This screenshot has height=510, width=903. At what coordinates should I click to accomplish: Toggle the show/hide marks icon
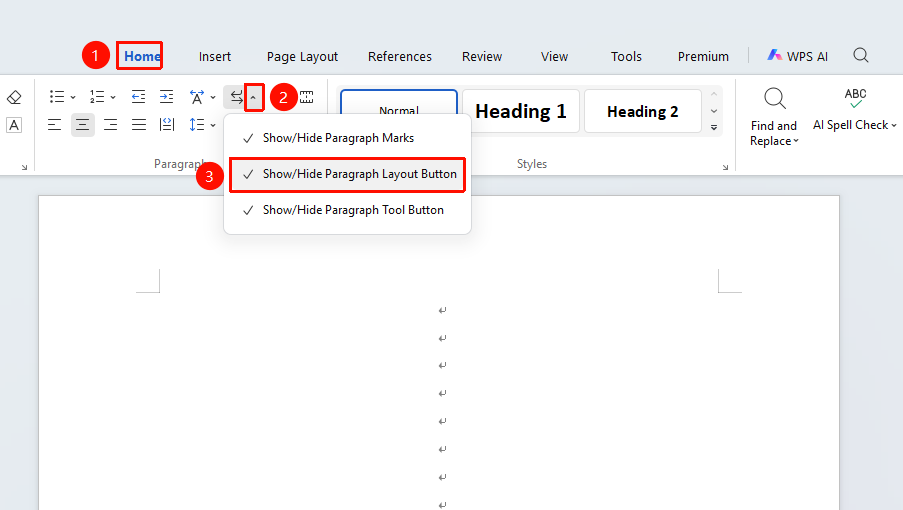pos(236,97)
